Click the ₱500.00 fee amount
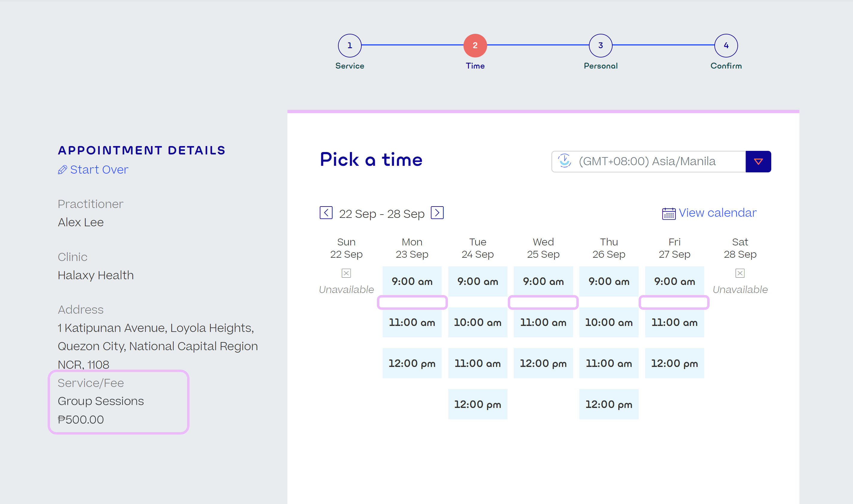 [81, 419]
